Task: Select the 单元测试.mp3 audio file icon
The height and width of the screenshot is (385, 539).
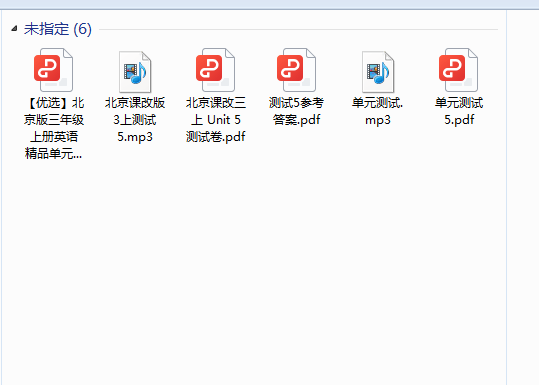Action: click(x=378, y=72)
